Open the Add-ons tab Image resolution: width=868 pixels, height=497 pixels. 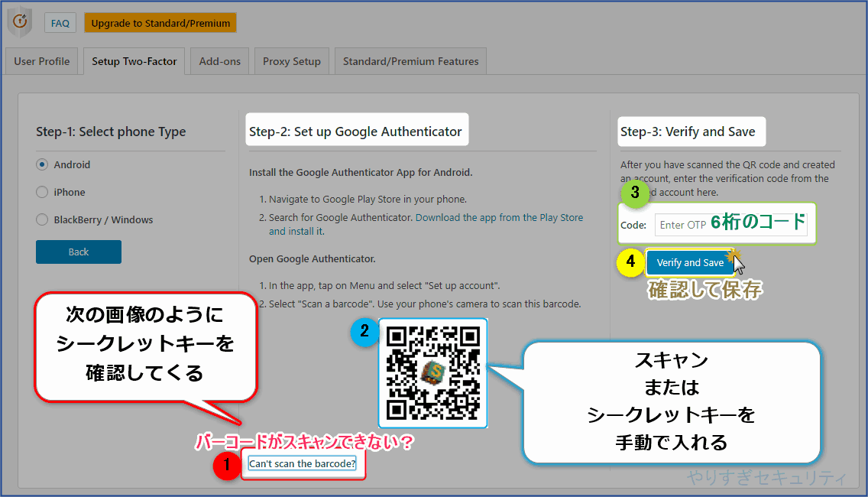(220, 61)
